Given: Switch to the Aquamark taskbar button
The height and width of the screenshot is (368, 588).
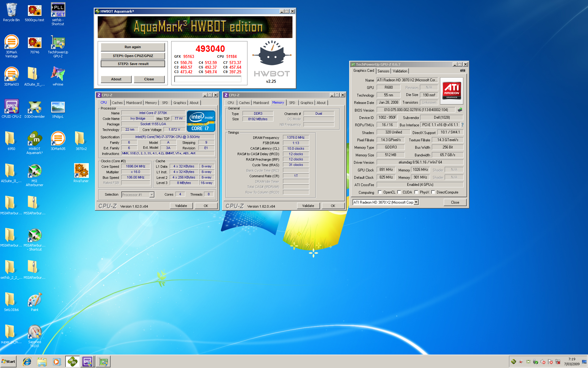Looking at the screenshot, I should point(72,362).
